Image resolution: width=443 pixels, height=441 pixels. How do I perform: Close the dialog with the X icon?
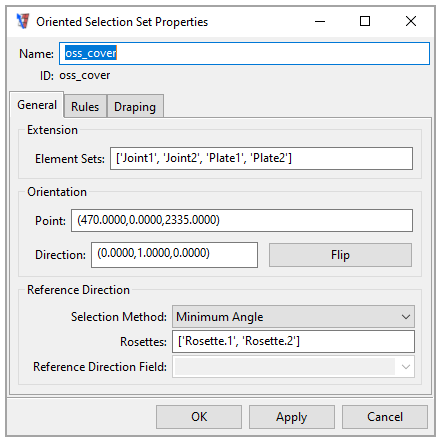[411, 21]
